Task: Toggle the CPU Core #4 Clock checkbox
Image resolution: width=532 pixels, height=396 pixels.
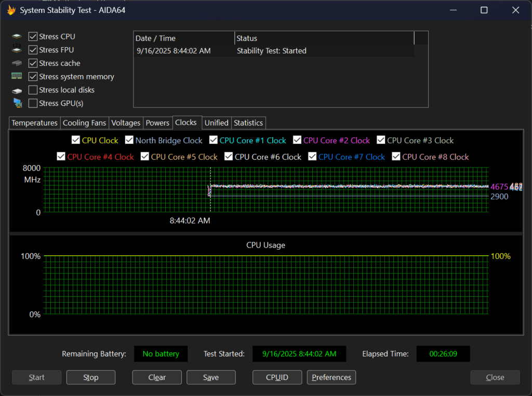Action: point(61,156)
